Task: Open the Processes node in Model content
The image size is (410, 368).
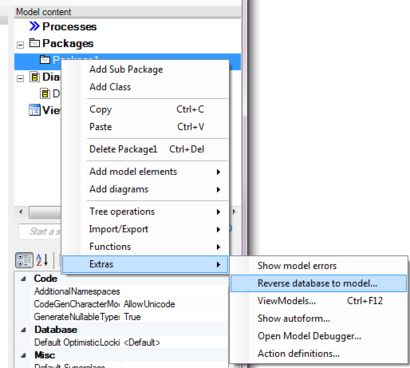Action: (x=69, y=26)
